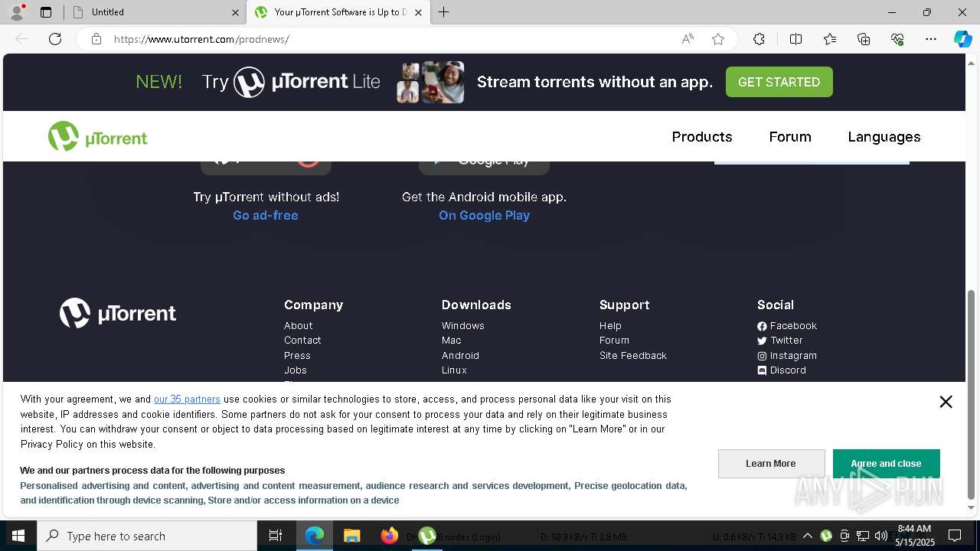Follow the On Google Play link

pyautogui.click(x=484, y=216)
